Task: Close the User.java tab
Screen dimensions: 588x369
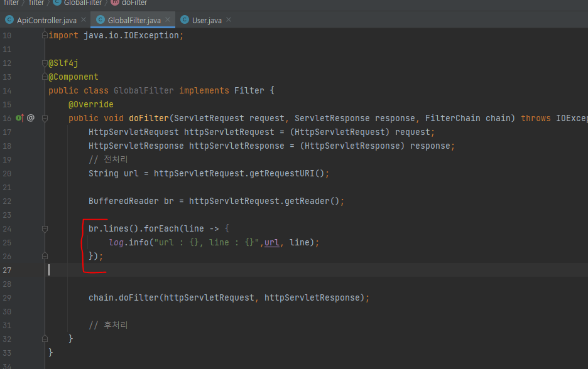Action: coord(229,19)
